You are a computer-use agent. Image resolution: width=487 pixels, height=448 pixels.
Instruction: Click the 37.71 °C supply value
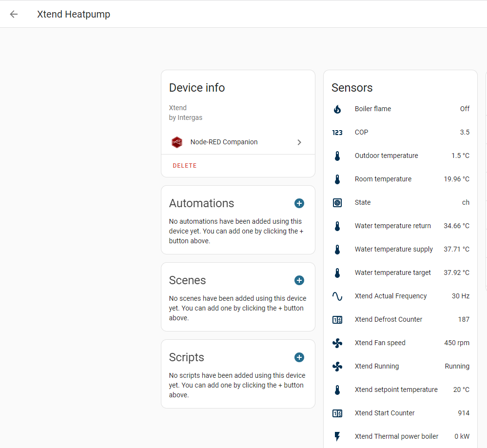pyautogui.click(x=457, y=249)
